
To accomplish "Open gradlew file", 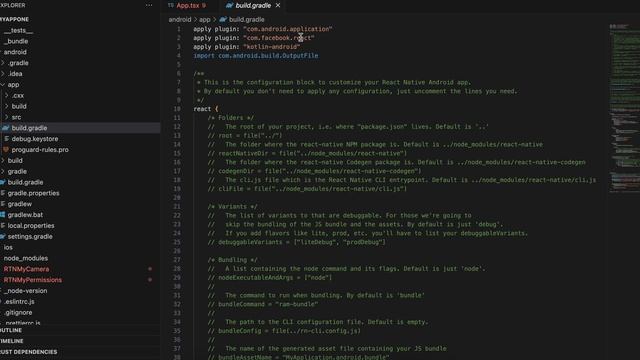I will point(20,204).
